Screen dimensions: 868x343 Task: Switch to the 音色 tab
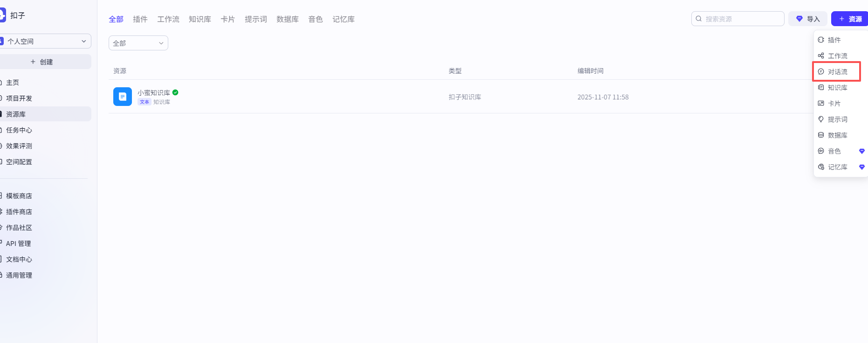[x=316, y=19]
